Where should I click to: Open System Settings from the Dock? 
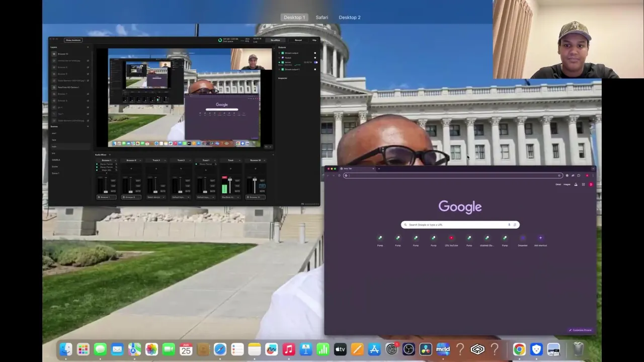click(x=391, y=349)
